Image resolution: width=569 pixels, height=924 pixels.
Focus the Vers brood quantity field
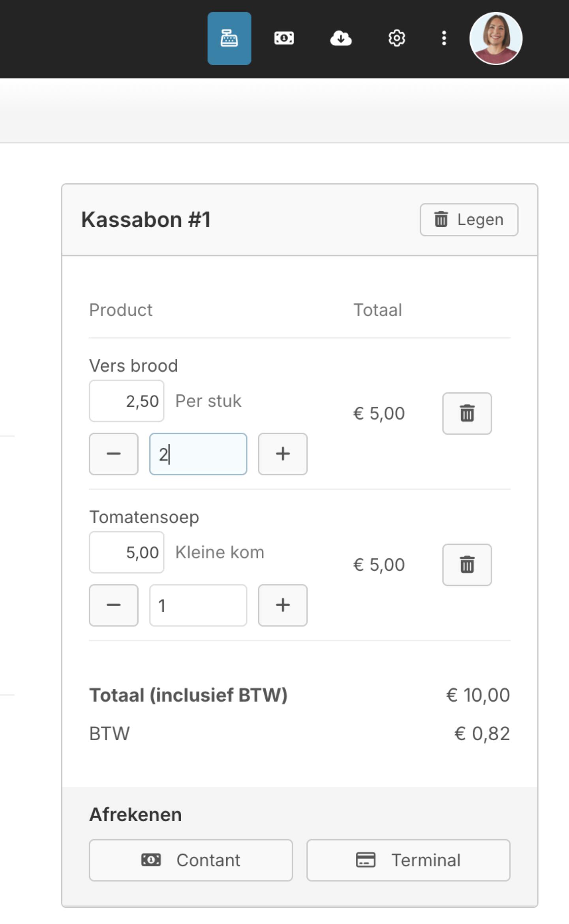click(x=198, y=454)
